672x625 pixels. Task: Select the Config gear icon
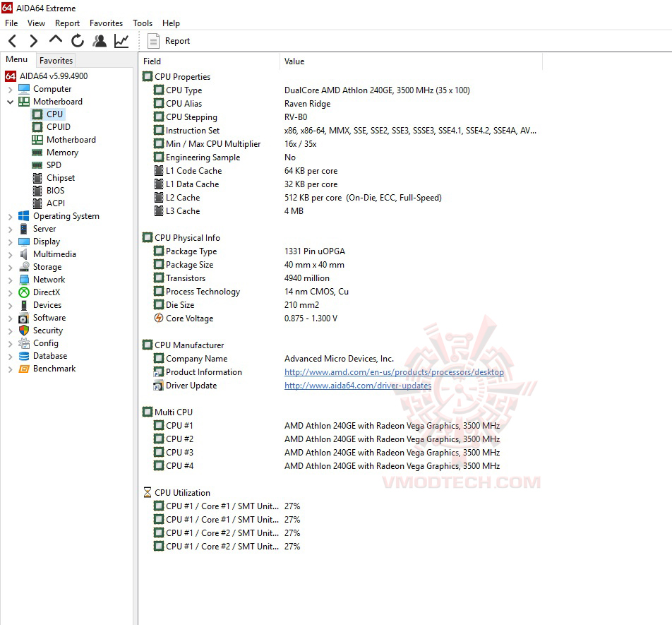point(24,343)
